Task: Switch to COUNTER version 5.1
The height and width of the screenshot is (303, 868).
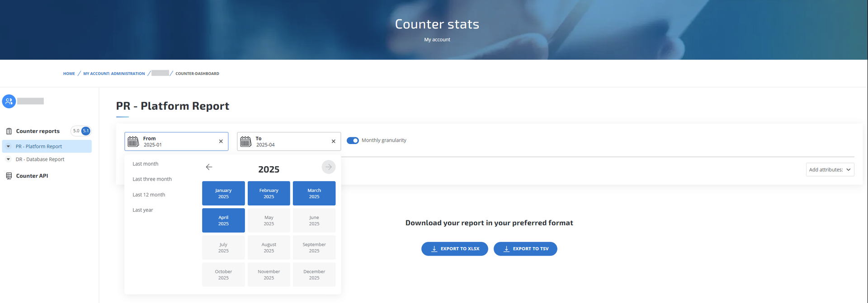Action: (86, 131)
